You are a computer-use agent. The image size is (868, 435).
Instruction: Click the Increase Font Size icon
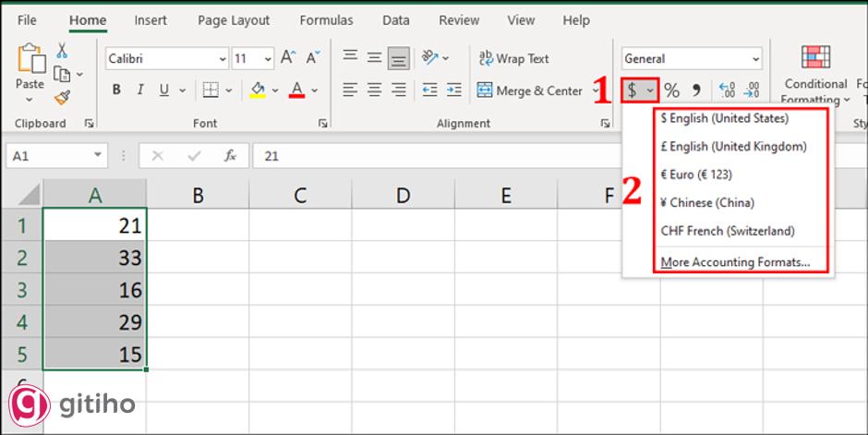[x=288, y=58]
